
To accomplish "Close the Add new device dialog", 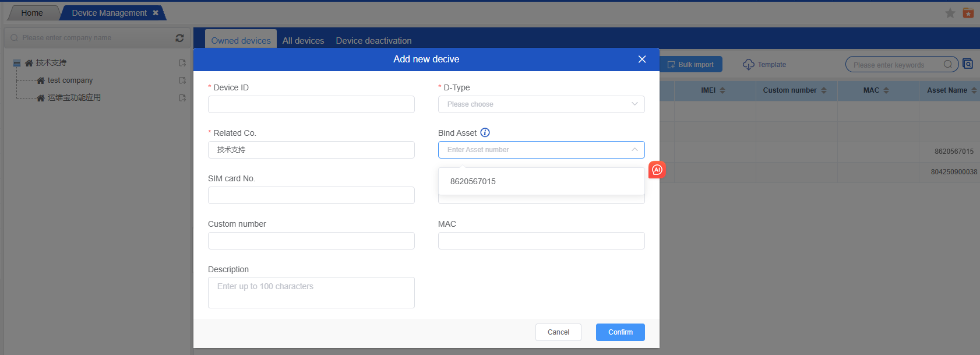I will (642, 59).
